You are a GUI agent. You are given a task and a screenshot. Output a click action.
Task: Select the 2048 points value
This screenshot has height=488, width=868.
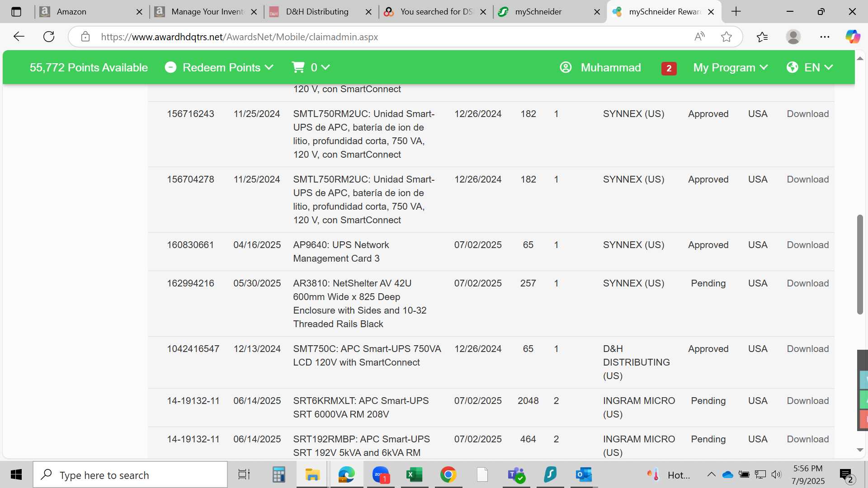(528, 401)
